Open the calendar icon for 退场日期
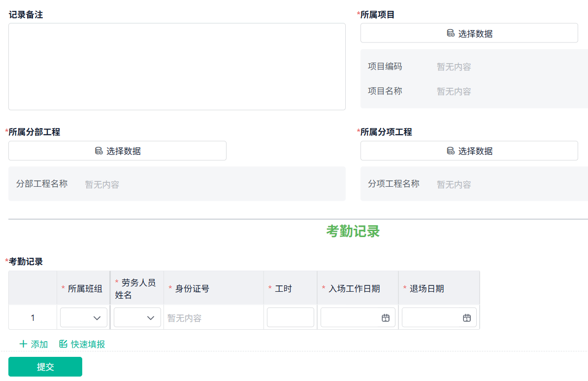This screenshot has width=588, height=381. coord(467,318)
